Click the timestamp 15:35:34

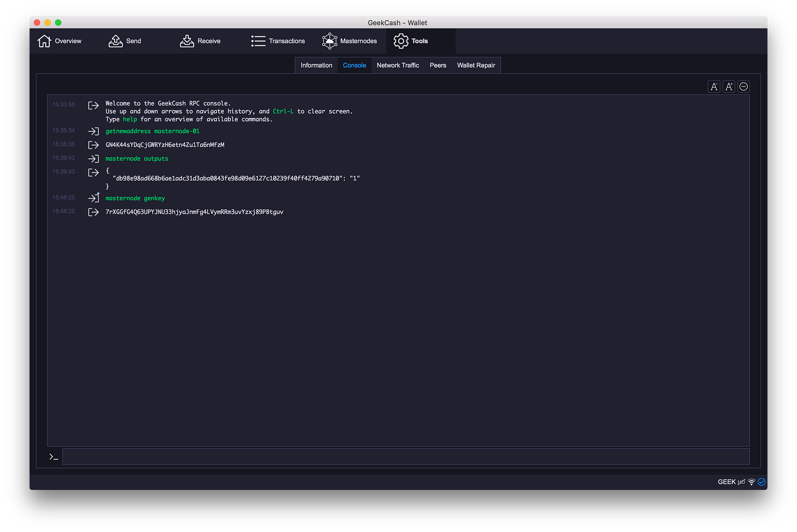(64, 130)
